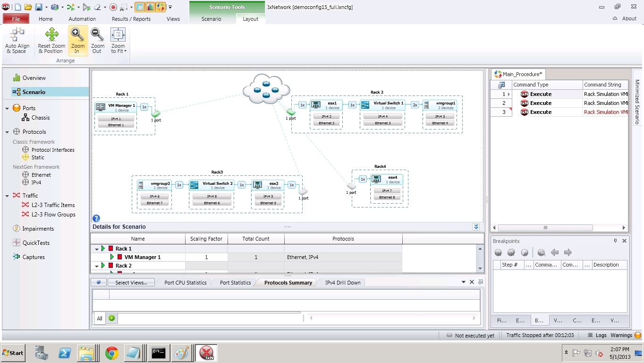Click the procedure panel horizontal scrollbar
Screen dimensions: 644x363
545,228
